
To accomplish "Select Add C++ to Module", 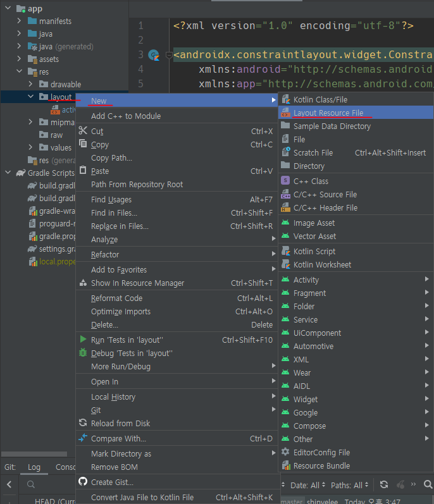I will tap(177, 116).
